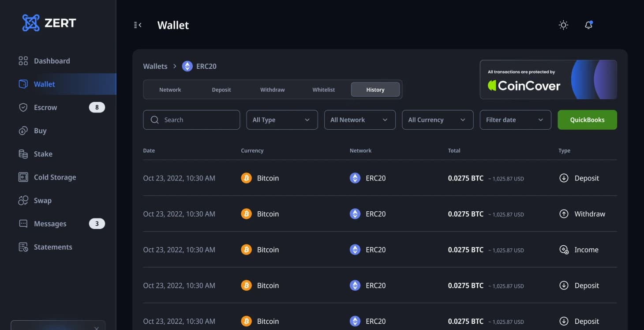Expand the All Type dropdown
The height and width of the screenshot is (330, 644).
tap(281, 120)
